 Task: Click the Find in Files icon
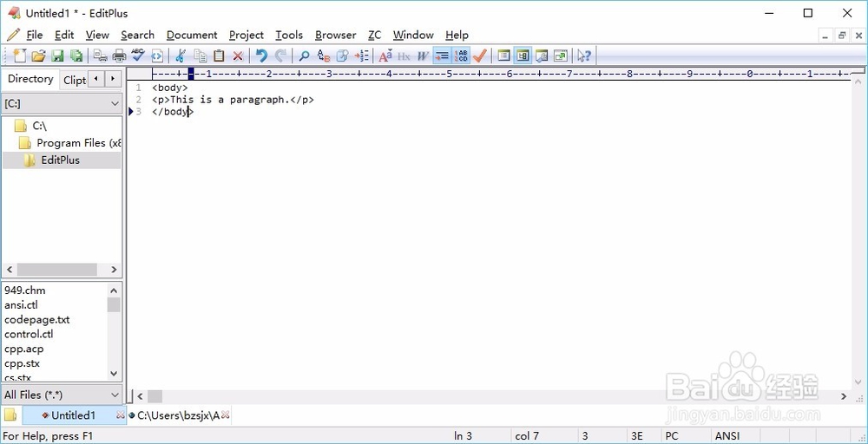click(x=343, y=55)
